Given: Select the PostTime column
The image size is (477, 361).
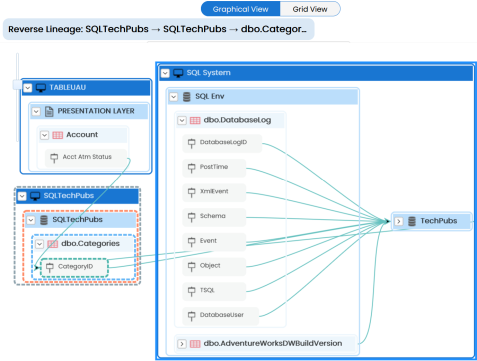Looking at the screenshot, I should (214, 168).
